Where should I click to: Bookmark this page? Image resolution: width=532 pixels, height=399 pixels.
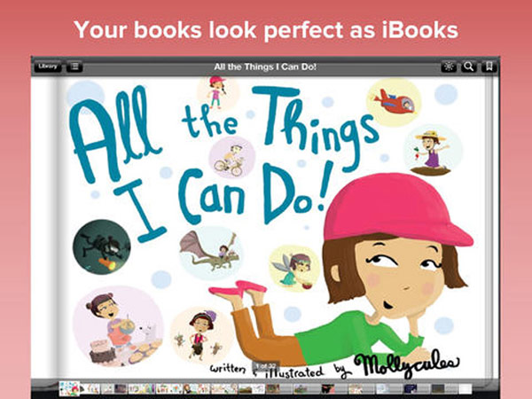point(489,66)
